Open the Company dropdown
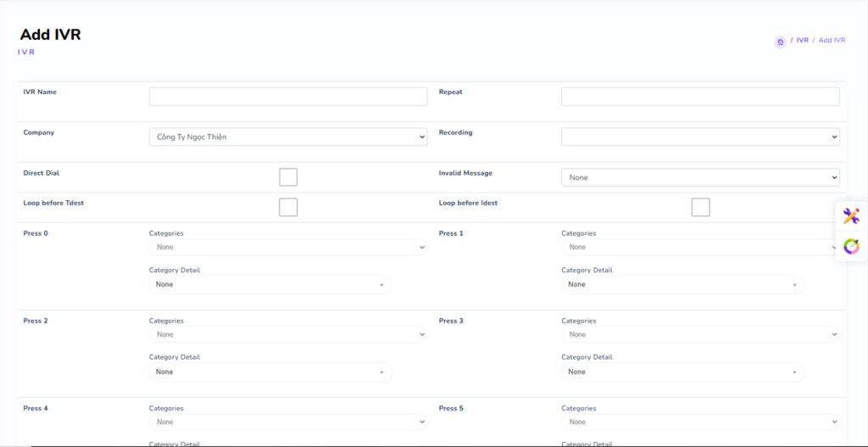 [288, 137]
